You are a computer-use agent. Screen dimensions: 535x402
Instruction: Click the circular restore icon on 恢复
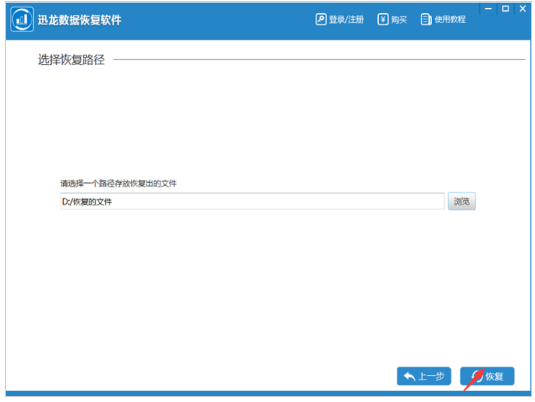pyautogui.click(x=477, y=376)
